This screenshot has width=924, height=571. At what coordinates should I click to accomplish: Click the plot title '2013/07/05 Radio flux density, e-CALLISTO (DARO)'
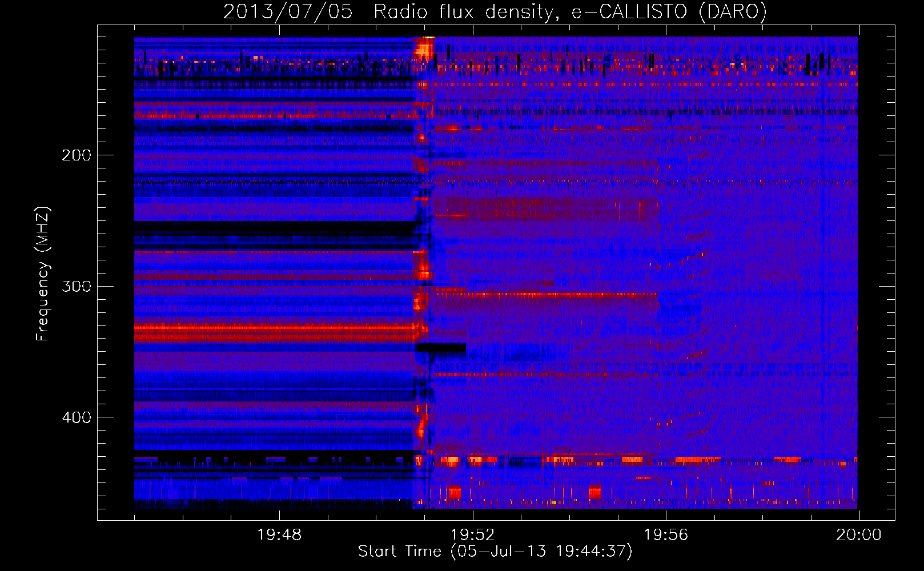pos(495,12)
